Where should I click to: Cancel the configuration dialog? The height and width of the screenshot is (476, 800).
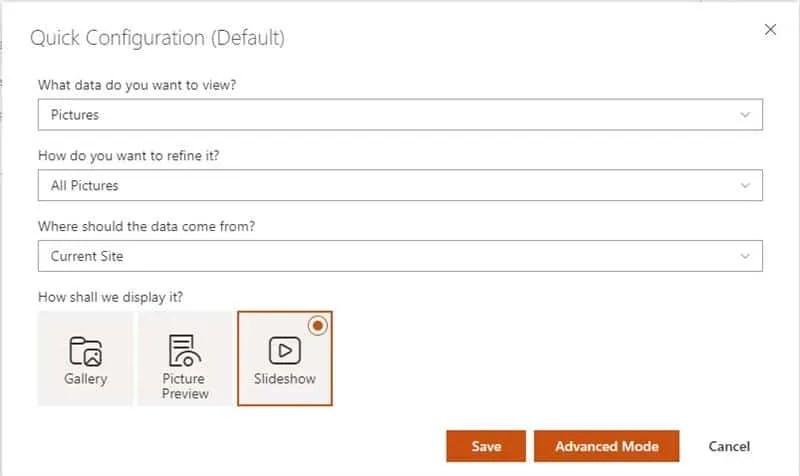729,446
